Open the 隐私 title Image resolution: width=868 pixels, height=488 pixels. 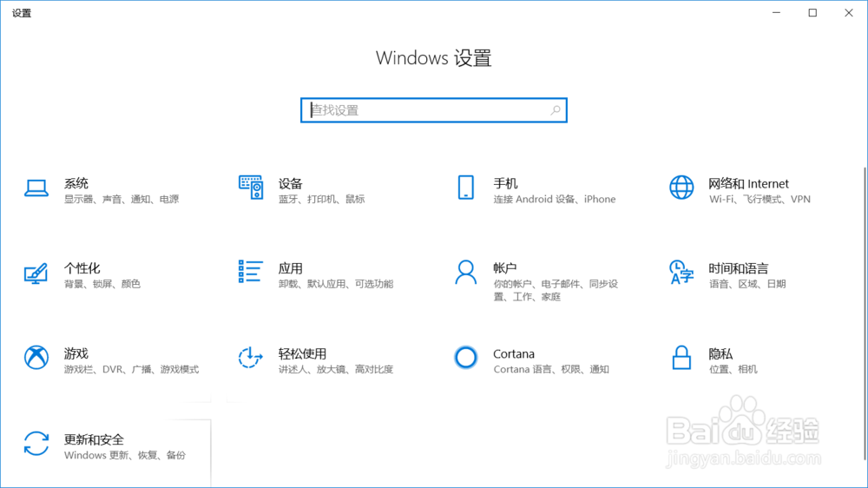720,353
